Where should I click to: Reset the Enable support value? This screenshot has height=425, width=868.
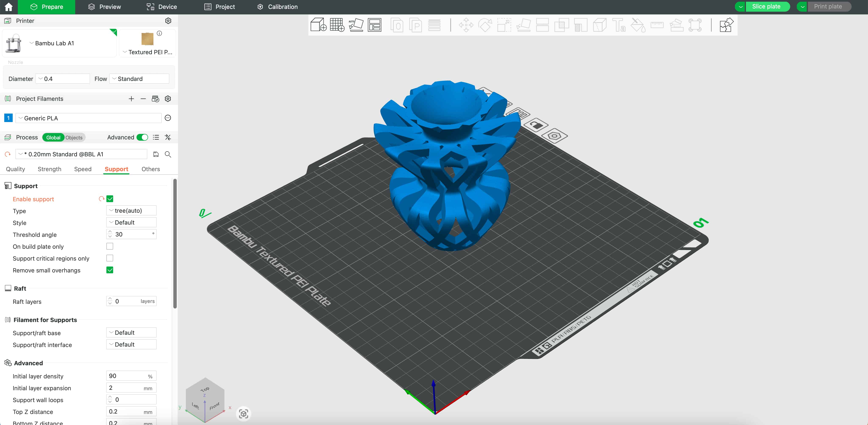coord(102,199)
